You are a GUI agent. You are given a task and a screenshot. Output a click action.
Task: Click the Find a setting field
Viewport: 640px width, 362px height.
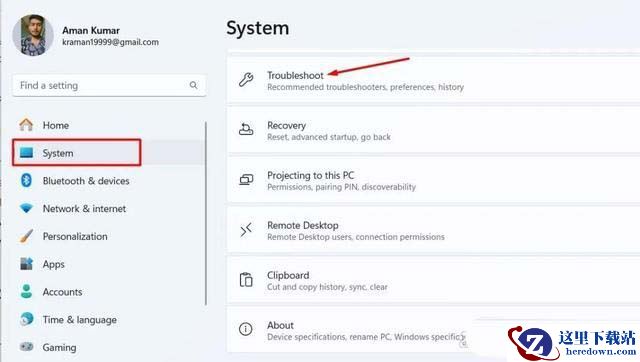[x=109, y=85]
